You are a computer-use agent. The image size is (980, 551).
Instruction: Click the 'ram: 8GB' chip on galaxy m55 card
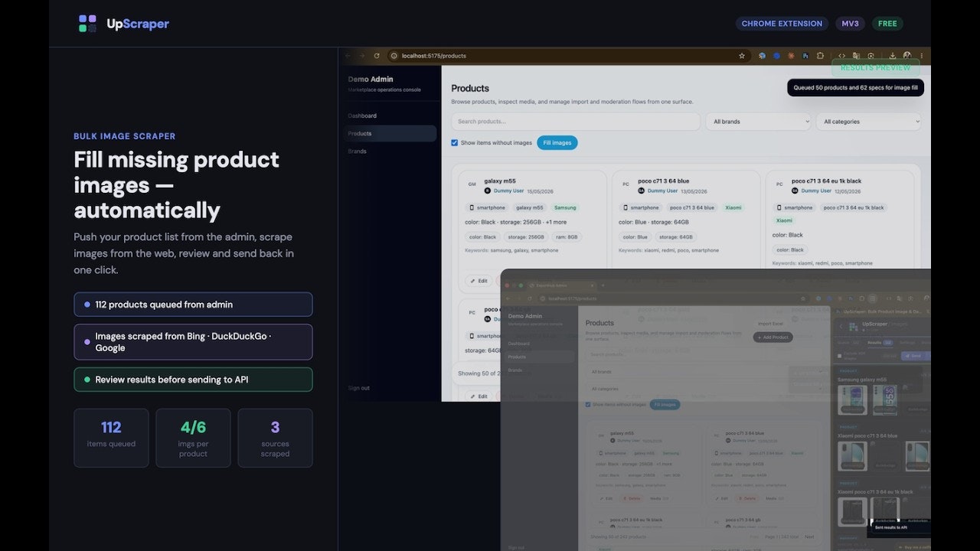click(x=567, y=237)
